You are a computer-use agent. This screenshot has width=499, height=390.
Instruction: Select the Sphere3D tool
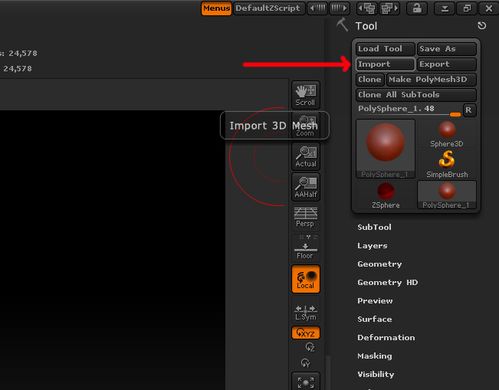pos(447,134)
